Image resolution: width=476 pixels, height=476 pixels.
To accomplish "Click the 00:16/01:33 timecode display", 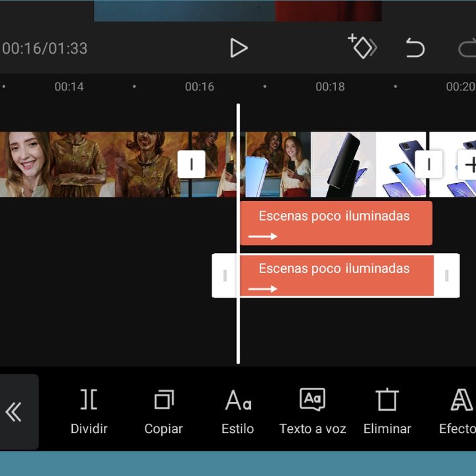I will tap(45, 48).
